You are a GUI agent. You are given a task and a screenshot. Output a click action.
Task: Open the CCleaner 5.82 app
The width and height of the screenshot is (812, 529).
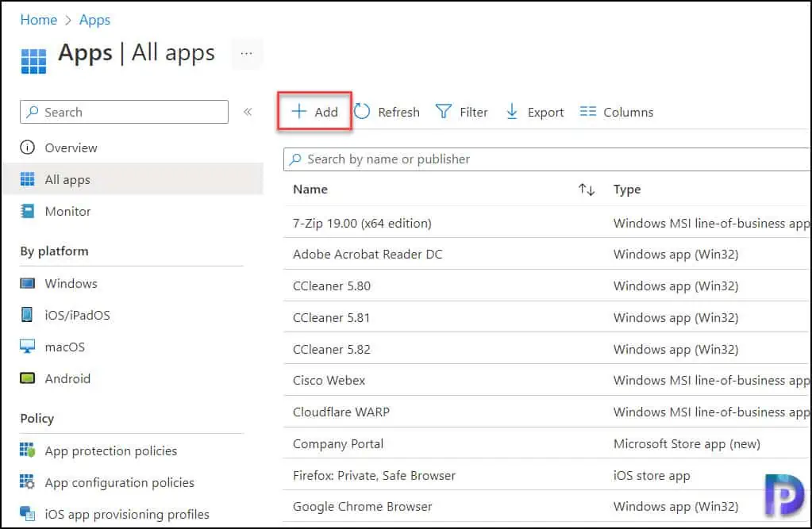click(x=332, y=350)
